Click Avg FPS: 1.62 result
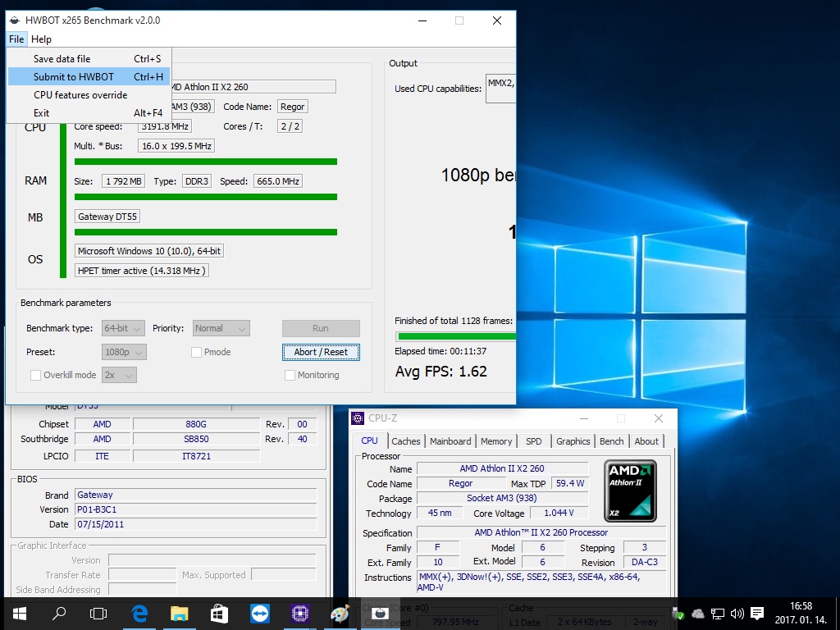The image size is (840, 630). click(441, 372)
